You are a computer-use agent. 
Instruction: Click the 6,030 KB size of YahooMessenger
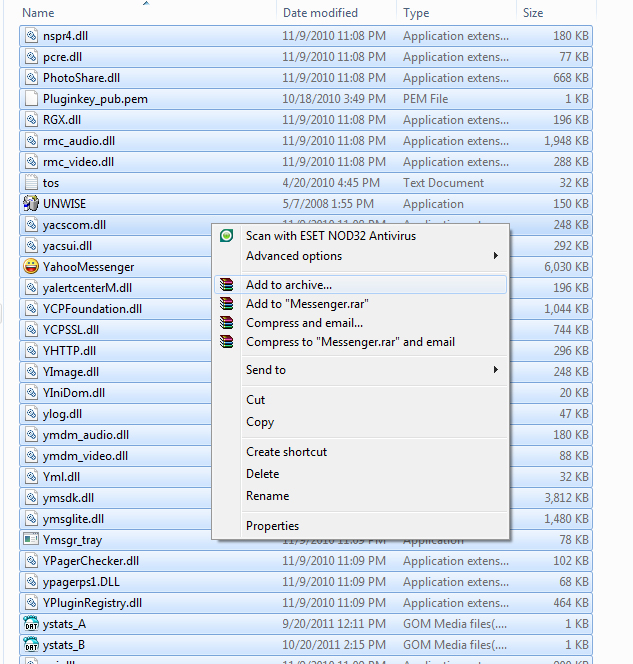point(566,266)
